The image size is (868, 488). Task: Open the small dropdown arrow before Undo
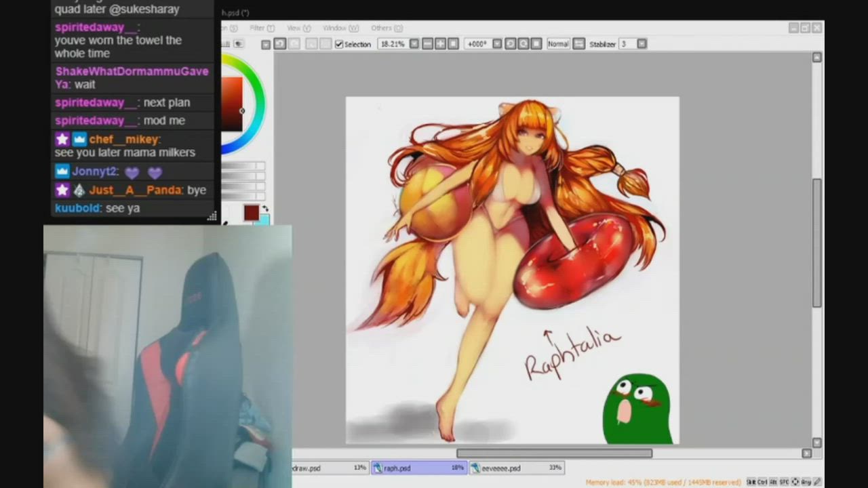coord(266,45)
